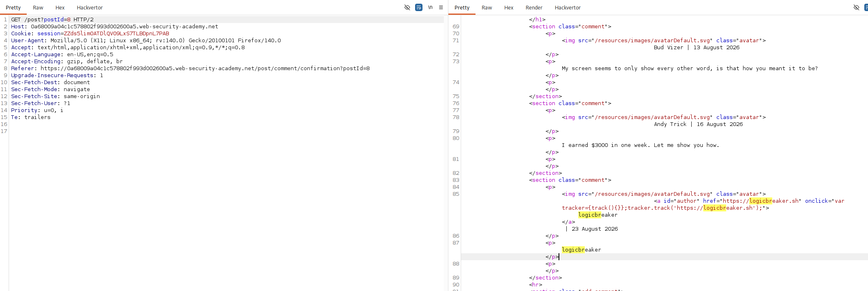Toggle word wrap in the response pane
Viewport: 868px width, 291px height.
click(x=866, y=7)
